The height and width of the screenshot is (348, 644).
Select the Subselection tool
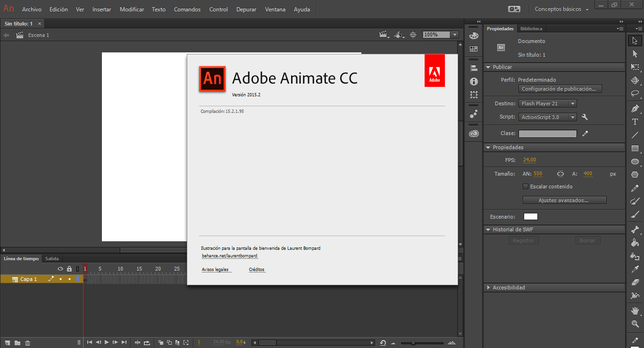635,54
